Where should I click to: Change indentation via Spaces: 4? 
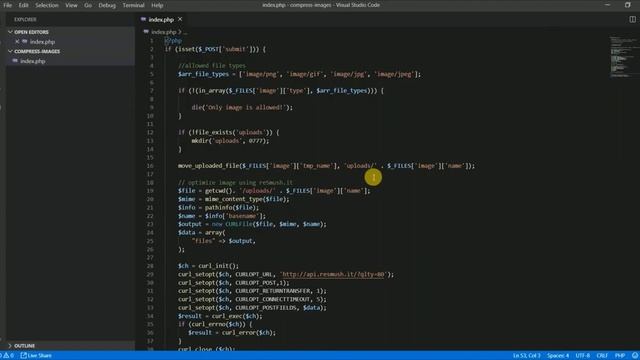pos(558,356)
